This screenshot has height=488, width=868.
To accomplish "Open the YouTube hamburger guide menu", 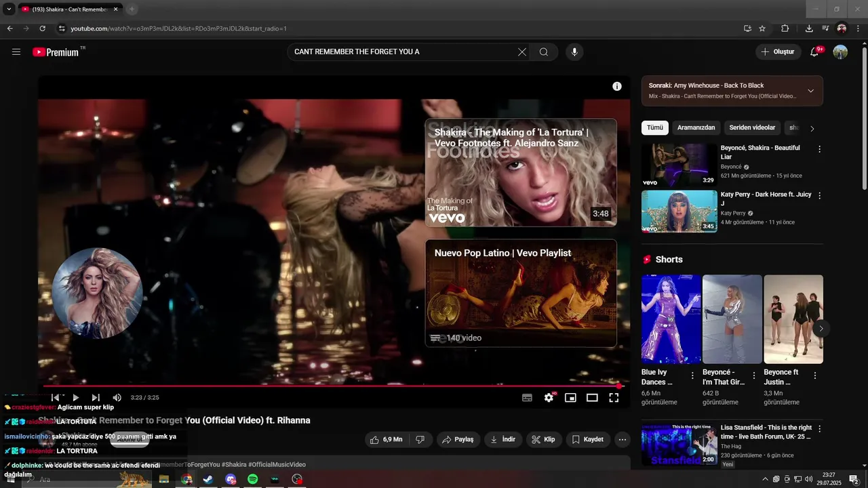I will 16,52.
